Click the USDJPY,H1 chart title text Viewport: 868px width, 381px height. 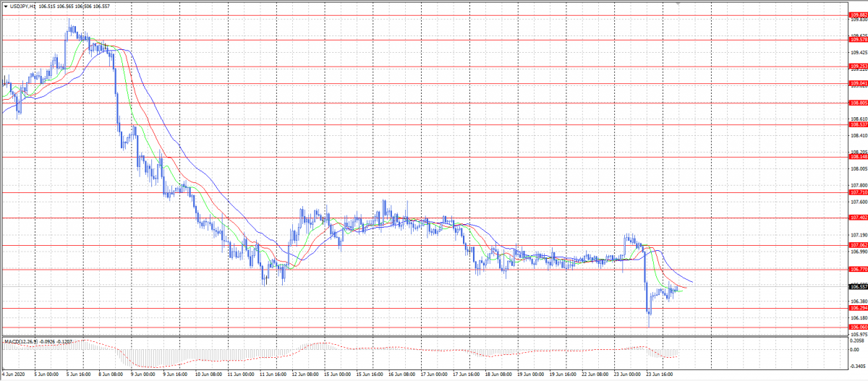(23, 7)
